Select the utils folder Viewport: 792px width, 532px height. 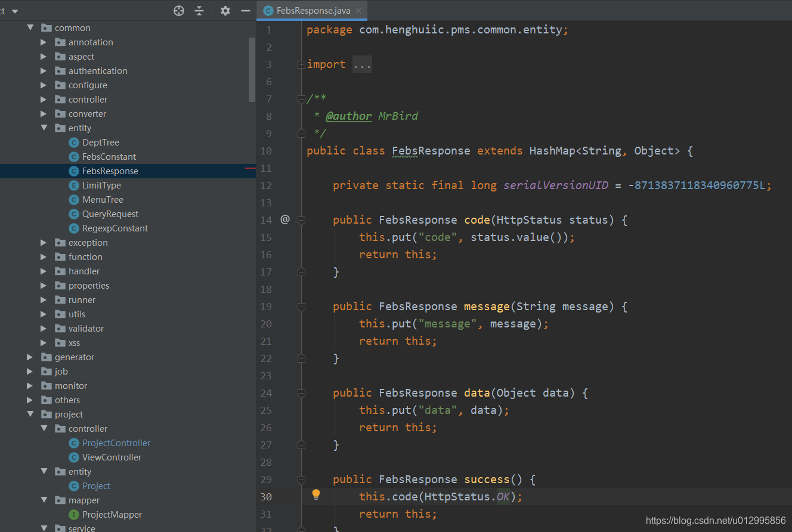click(76, 314)
